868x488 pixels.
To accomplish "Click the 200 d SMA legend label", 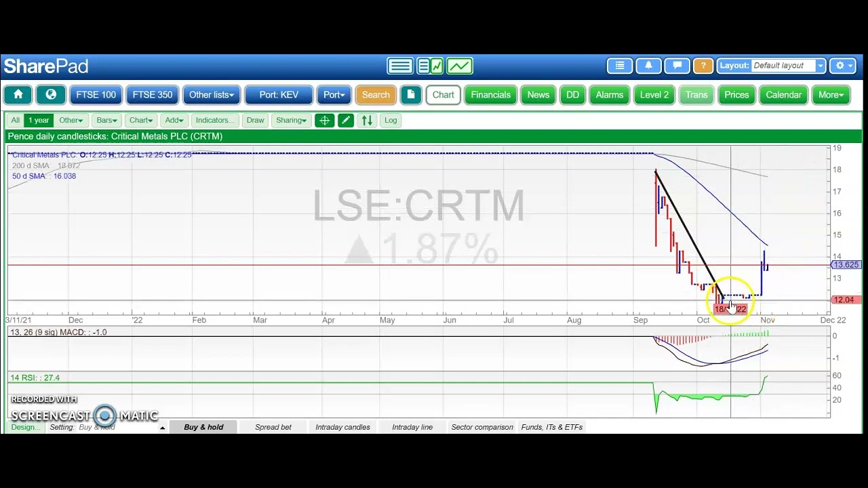I will tap(46, 166).
